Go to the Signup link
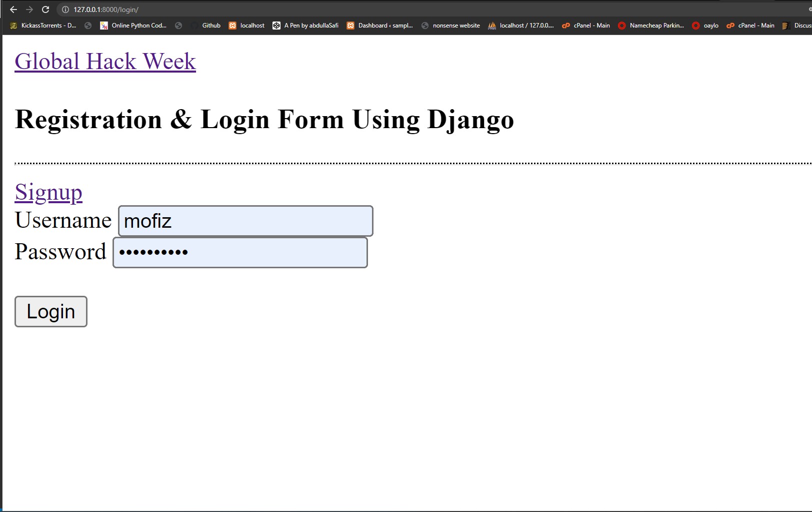This screenshot has height=512, width=812. 48,192
